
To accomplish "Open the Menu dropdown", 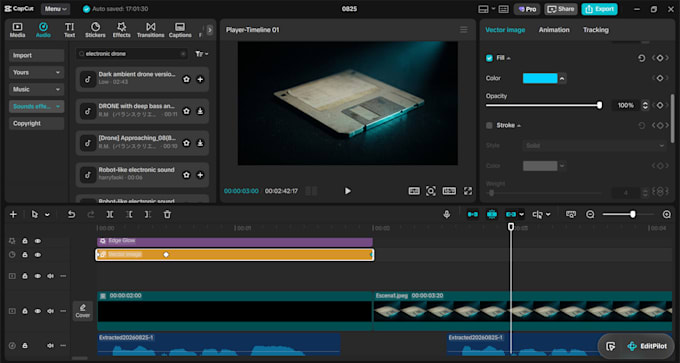I will 56,9.
